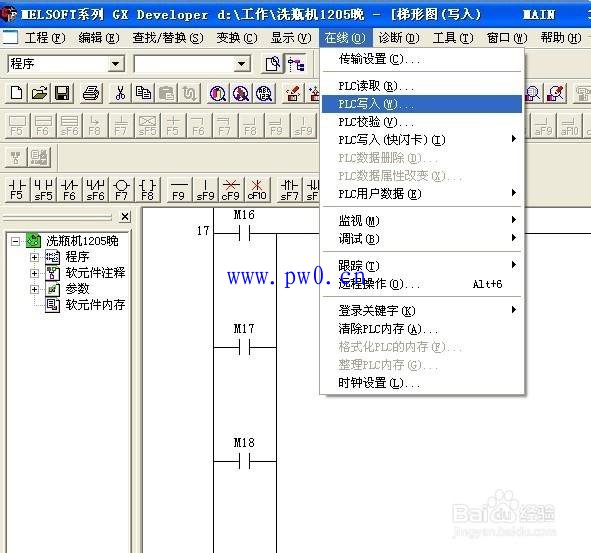Image resolution: width=591 pixels, height=553 pixels.
Task: Click the Print icon
Action: pyautogui.click(x=91, y=93)
